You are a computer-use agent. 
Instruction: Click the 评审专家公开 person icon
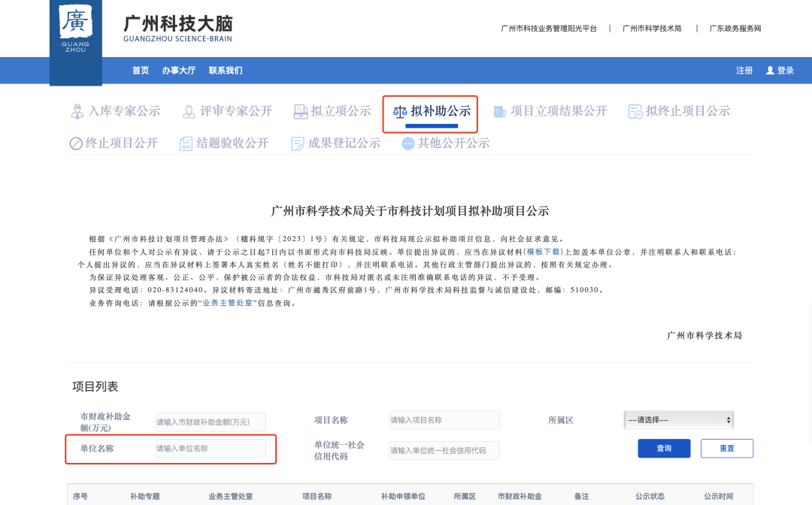(x=189, y=112)
